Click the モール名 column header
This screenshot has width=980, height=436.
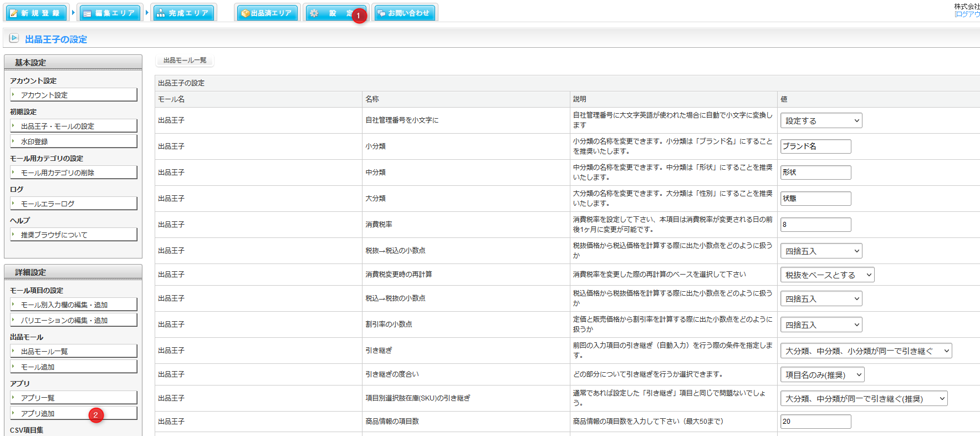click(258, 99)
